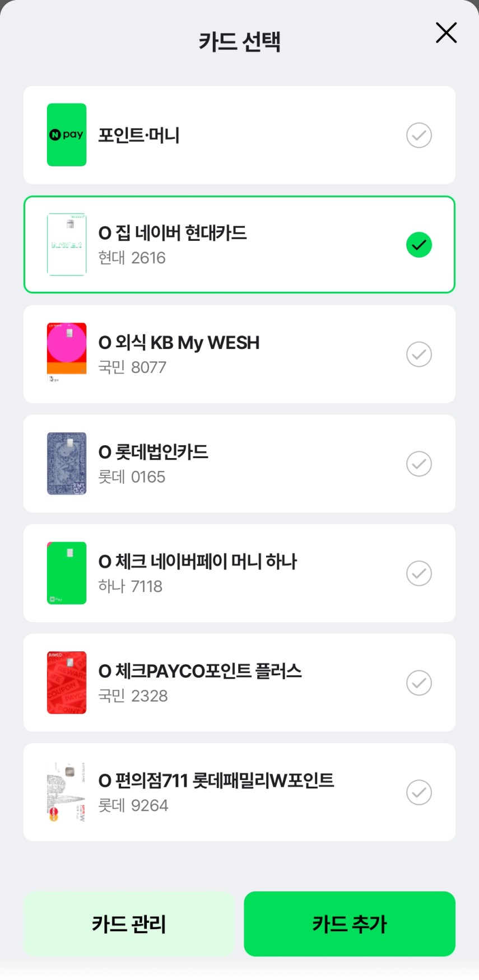Select the 롯데 0165 card radio check
Viewport: 479px width, 980px height.
pos(418,464)
